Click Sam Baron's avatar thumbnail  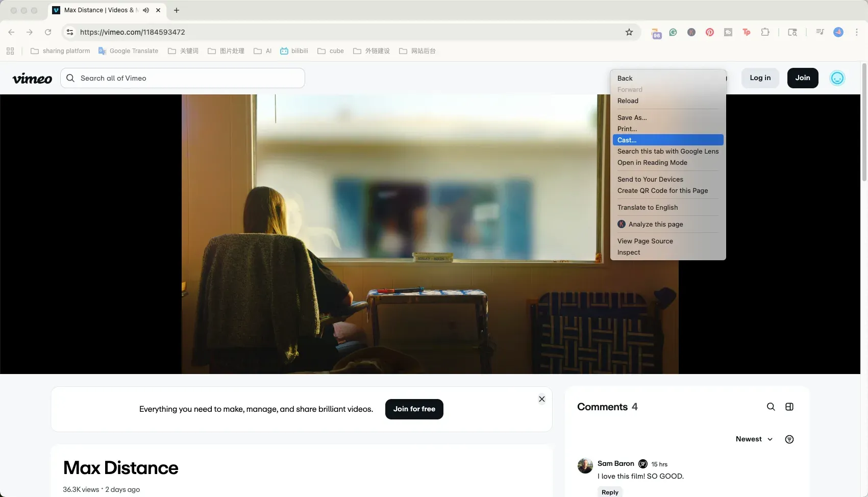(585, 465)
